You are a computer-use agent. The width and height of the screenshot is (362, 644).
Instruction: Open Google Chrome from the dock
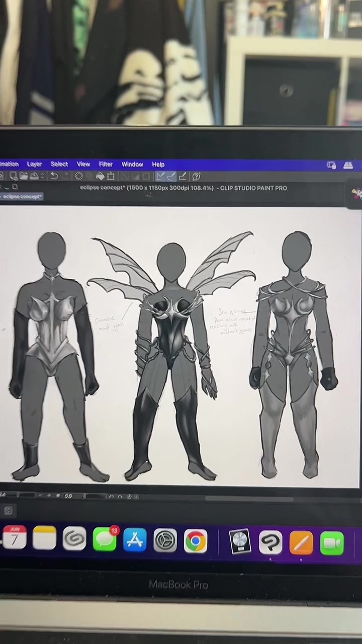tap(196, 541)
